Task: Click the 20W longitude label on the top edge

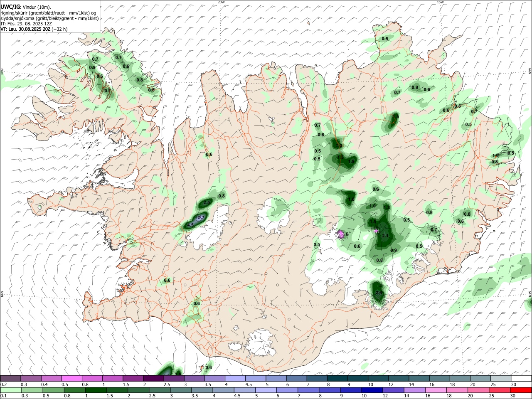Action: point(221,2)
